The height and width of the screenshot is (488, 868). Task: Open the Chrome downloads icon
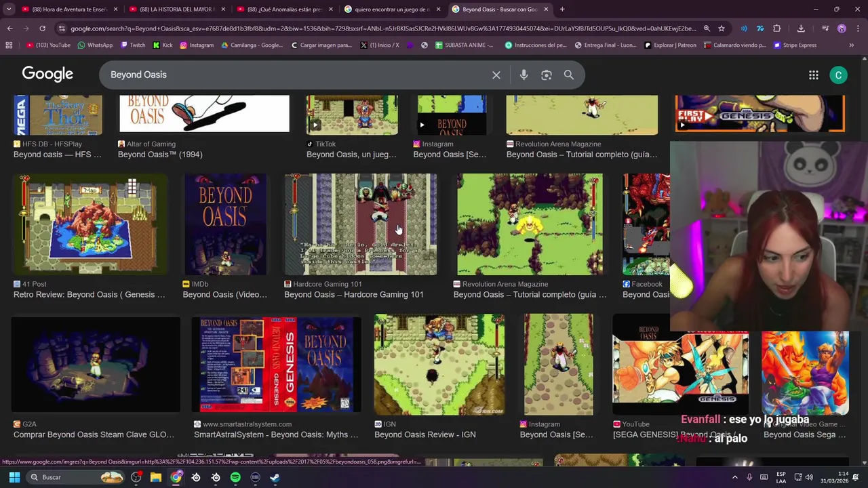(801, 28)
